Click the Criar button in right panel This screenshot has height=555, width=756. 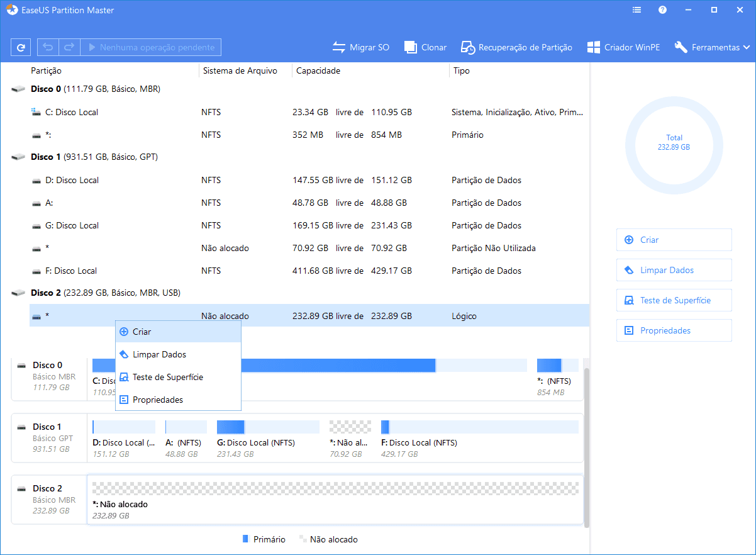click(x=674, y=240)
